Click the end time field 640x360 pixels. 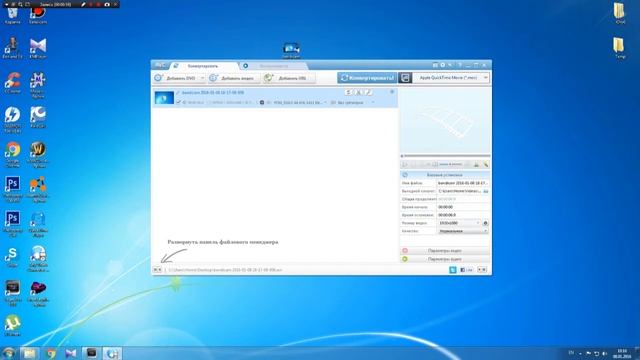[x=463, y=215]
